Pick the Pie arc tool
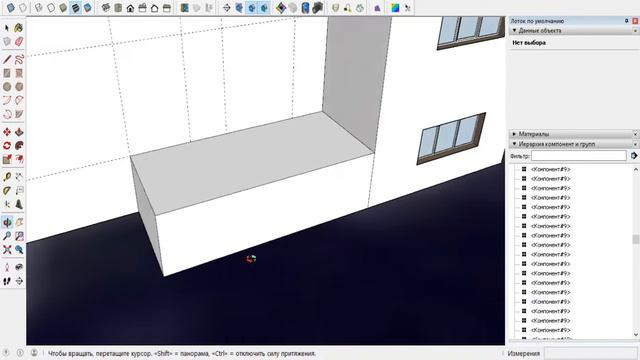 pyautogui.click(x=19, y=114)
